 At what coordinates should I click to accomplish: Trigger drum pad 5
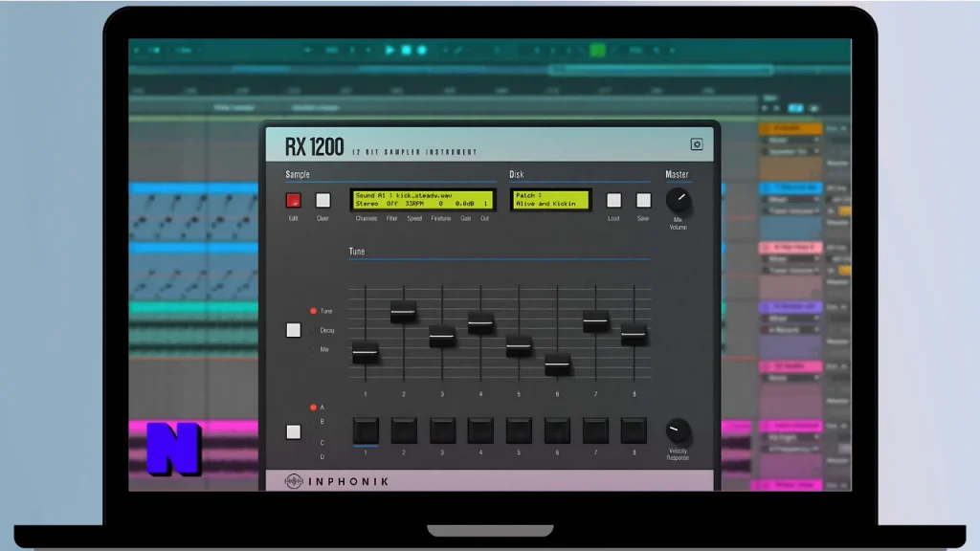(x=519, y=431)
